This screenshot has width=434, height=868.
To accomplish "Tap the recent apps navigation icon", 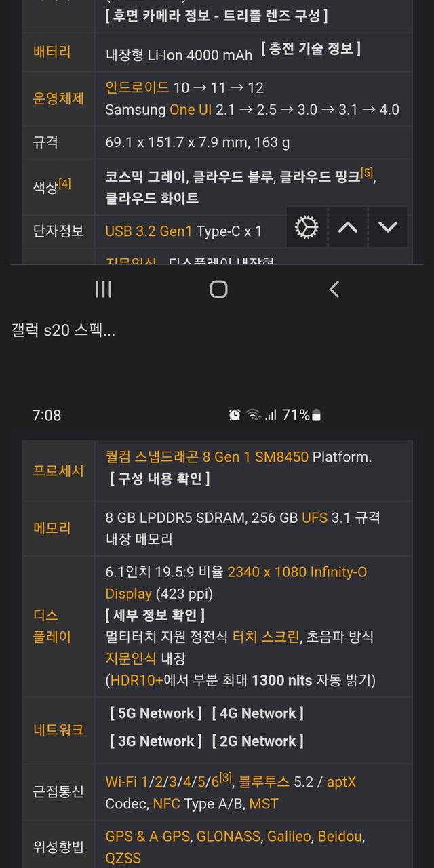I will click(x=103, y=290).
